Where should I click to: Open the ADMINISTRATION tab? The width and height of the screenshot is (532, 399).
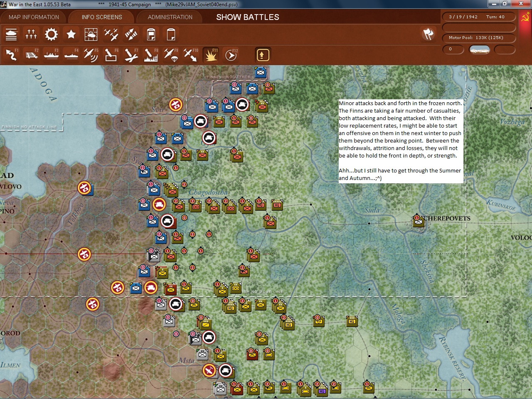pos(170,17)
